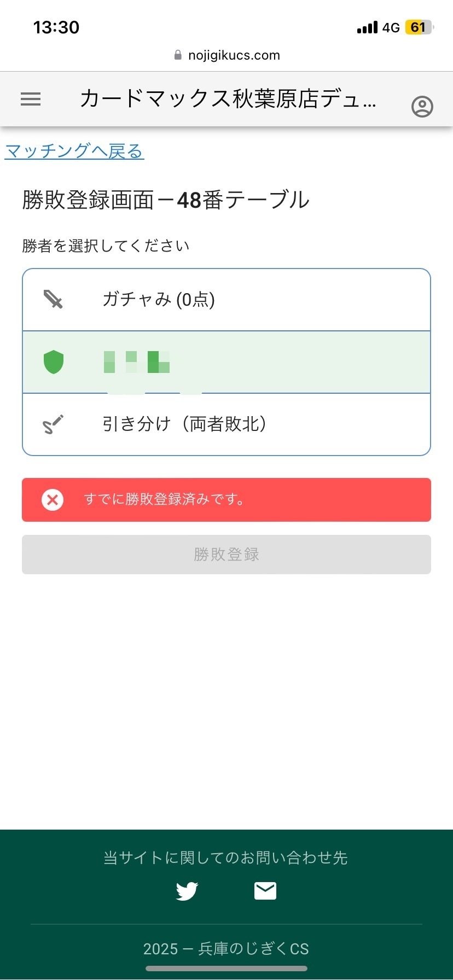This screenshot has width=453, height=980.
Task: Click the カードマックス秋葉原店 header title
Action: pos(228,99)
